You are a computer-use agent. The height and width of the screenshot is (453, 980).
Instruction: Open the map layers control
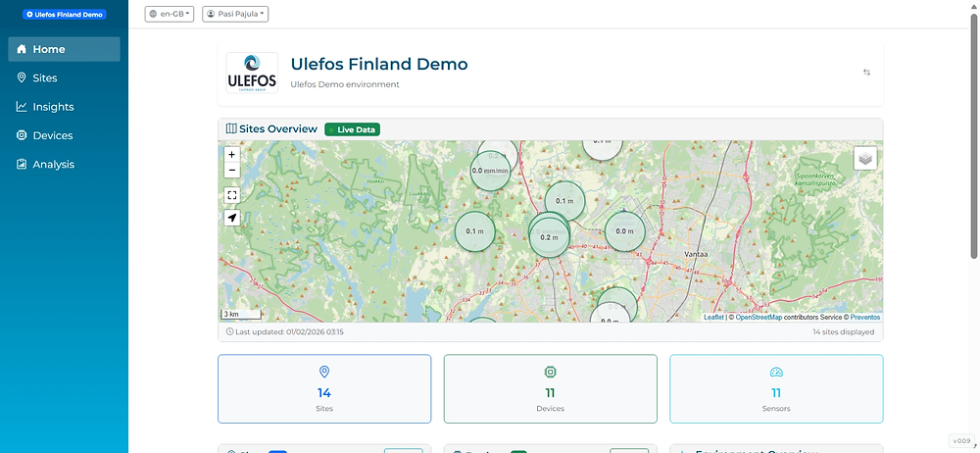pyautogui.click(x=865, y=158)
